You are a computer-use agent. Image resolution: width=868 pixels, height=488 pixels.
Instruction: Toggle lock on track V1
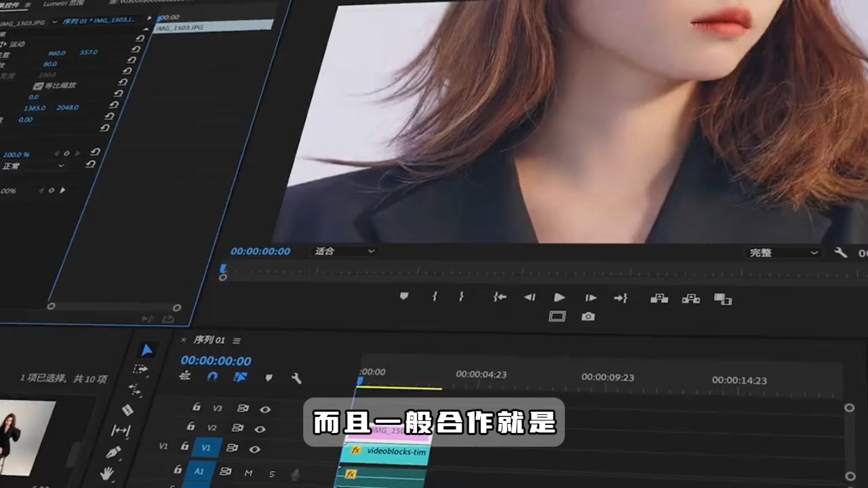184,447
